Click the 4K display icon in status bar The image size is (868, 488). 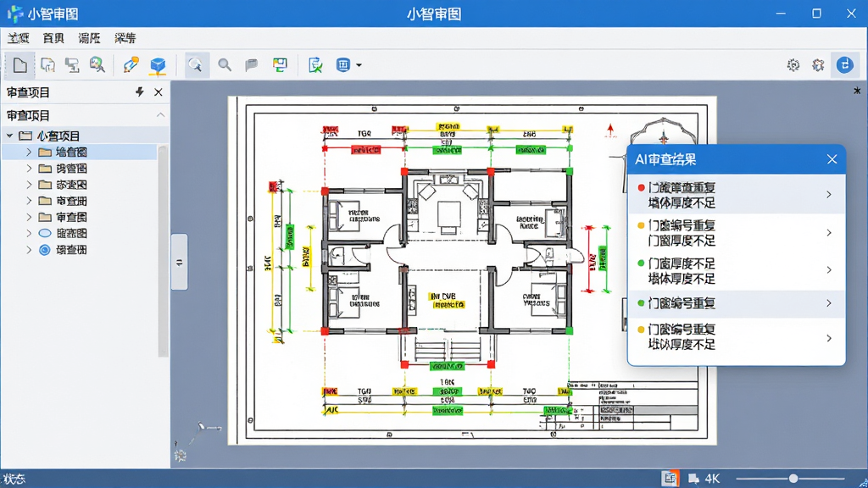point(704,479)
